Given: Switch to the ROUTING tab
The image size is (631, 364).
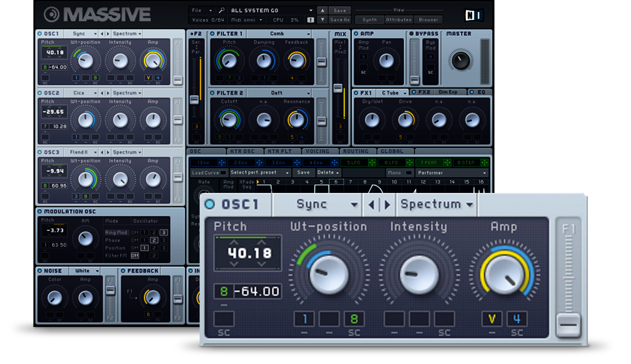Looking at the screenshot, I should [357, 151].
